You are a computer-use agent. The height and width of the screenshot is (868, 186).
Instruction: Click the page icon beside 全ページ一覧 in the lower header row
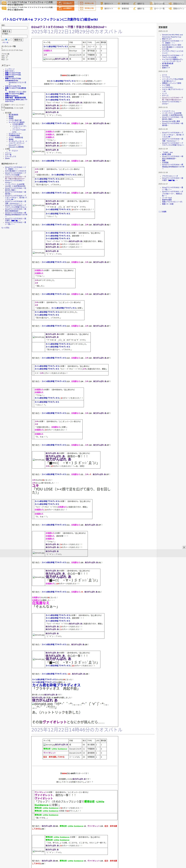[151, 8]
